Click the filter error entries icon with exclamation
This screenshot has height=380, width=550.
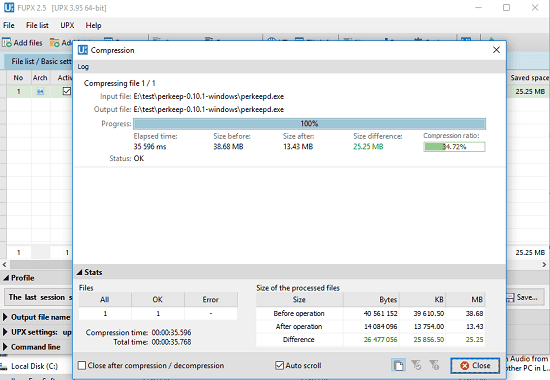434,365
